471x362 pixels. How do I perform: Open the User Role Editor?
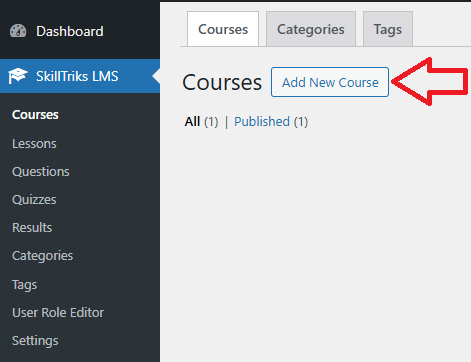(58, 313)
